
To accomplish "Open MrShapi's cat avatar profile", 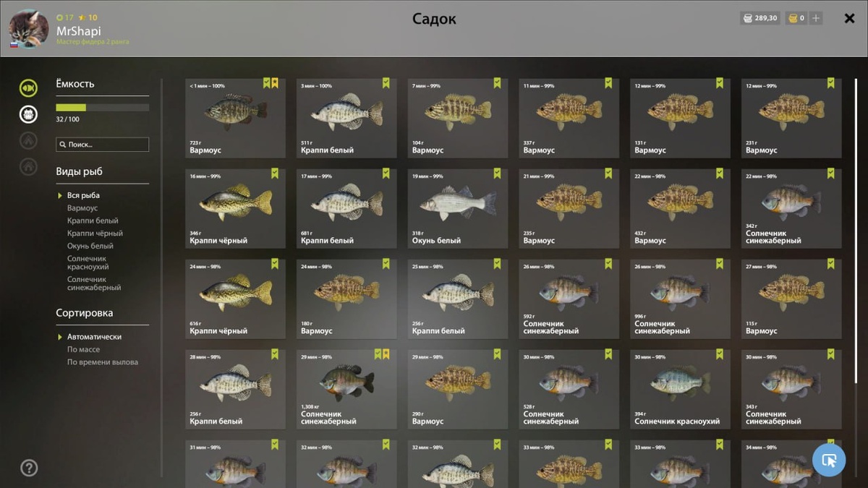I will pyautogui.click(x=28, y=28).
